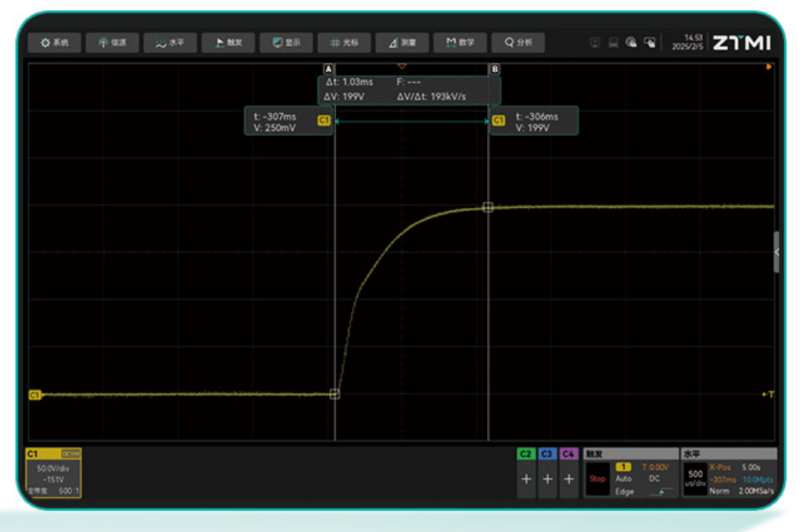
Task: Click the C1 badge on cursor B readout
Action: coord(498,120)
